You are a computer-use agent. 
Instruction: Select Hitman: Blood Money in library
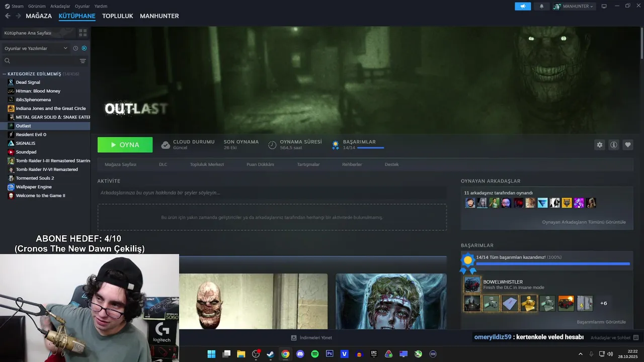[x=38, y=91]
